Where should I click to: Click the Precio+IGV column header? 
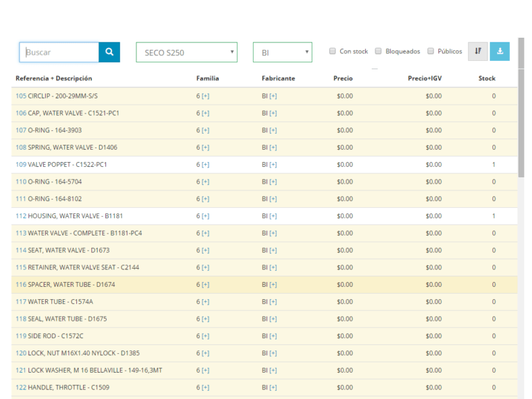[425, 78]
